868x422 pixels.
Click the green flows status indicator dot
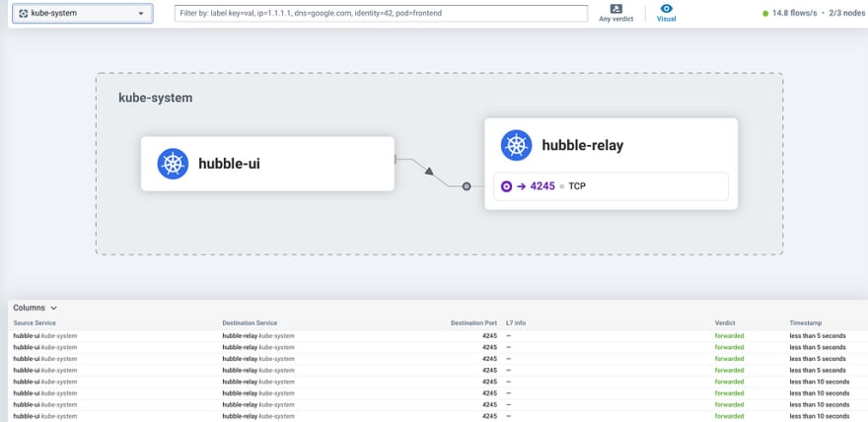765,13
